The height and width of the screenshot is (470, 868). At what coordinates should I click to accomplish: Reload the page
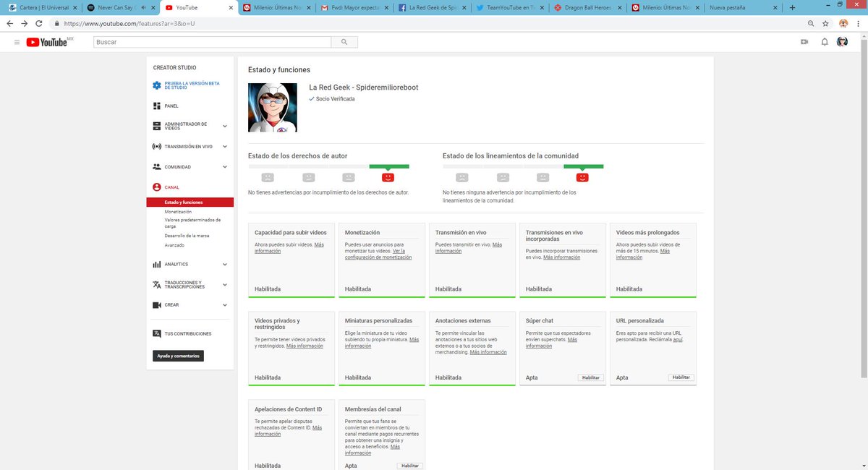(39, 23)
